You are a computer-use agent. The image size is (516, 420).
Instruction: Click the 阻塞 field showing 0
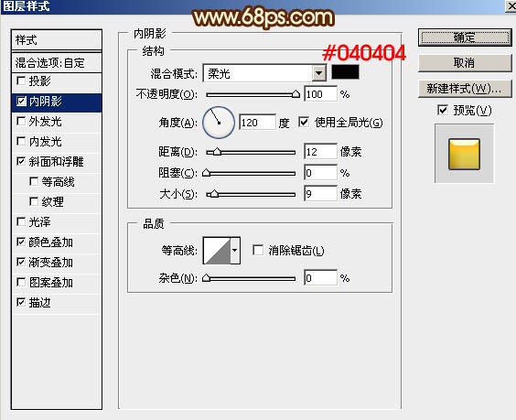pyautogui.click(x=320, y=173)
